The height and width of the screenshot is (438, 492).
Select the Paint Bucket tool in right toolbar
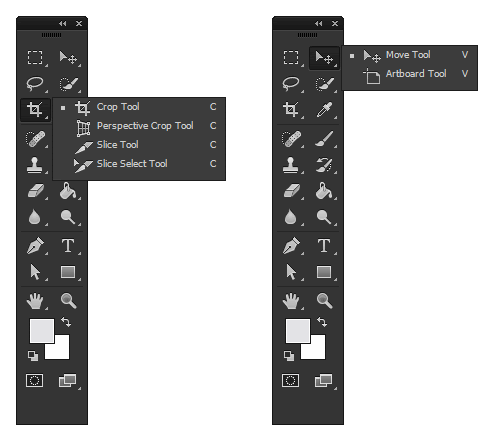pos(324,191)
